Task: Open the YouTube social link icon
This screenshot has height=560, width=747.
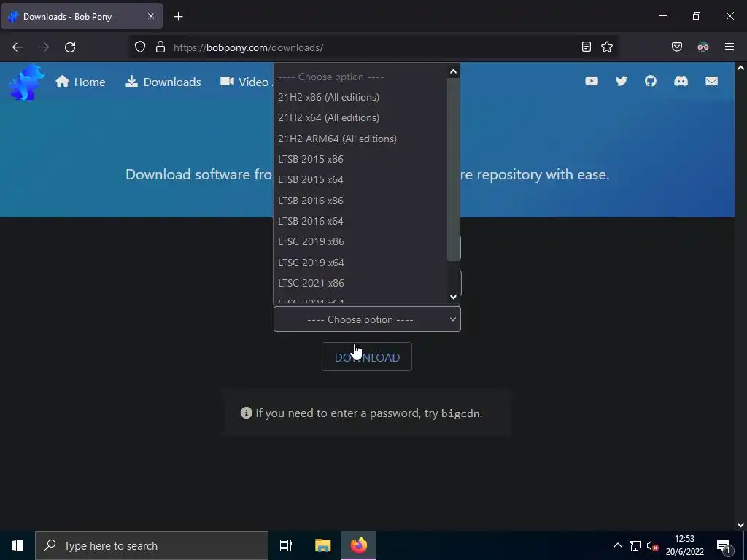Action: coord(591,81)
